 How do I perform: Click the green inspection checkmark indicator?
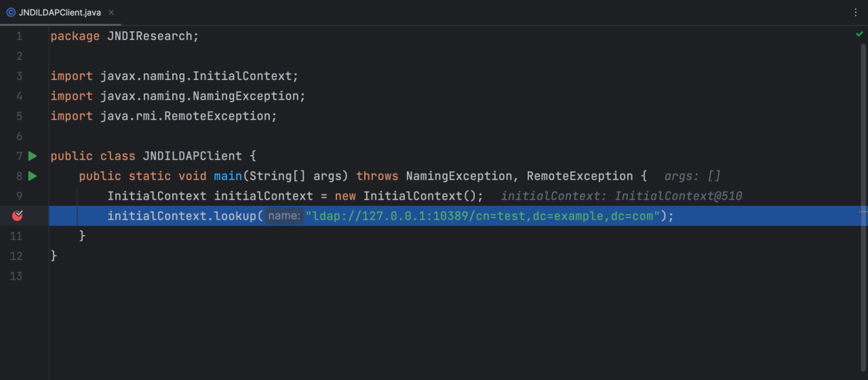coord(859,34)
